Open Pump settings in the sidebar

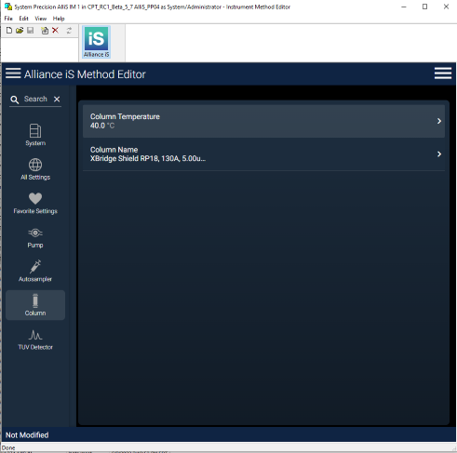tap(35, 238)
